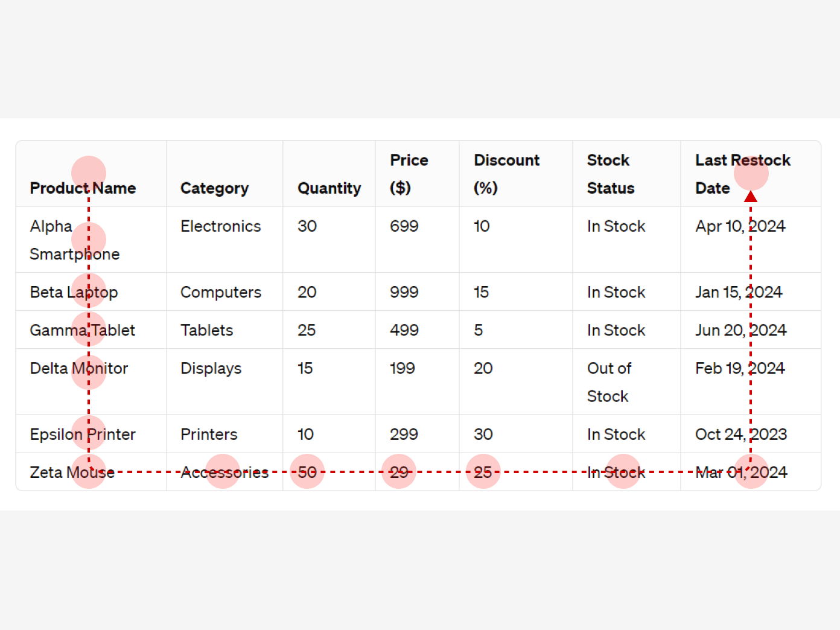Select the Mar 01, 2024 date cell
Viewport: 840px width, 630px height.
click(741, 472)
